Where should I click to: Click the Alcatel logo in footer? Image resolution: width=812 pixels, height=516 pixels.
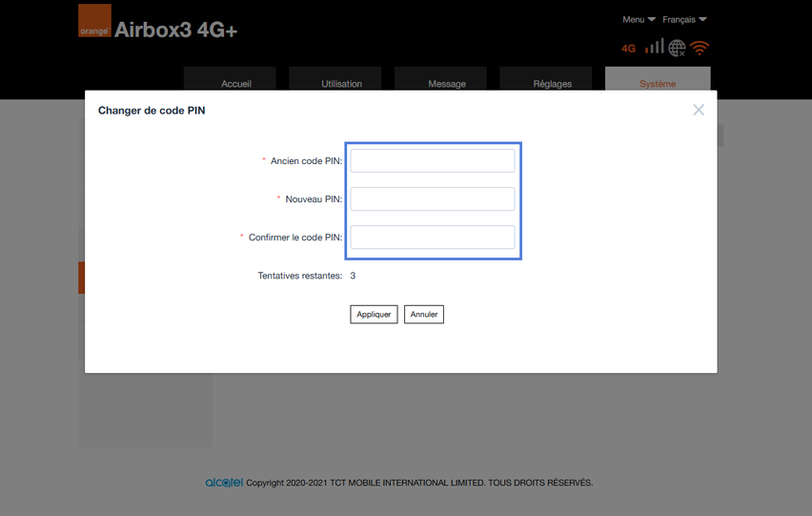coord(224,483)
